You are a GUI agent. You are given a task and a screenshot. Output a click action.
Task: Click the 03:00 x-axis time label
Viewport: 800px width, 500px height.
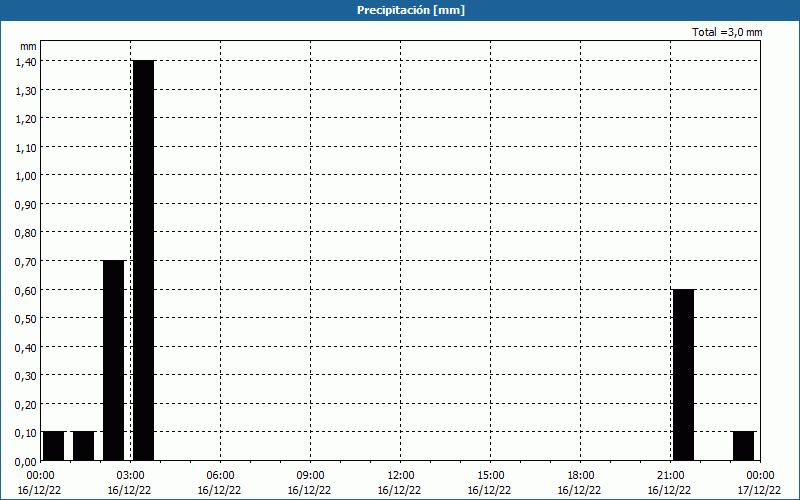coord(131,476)
